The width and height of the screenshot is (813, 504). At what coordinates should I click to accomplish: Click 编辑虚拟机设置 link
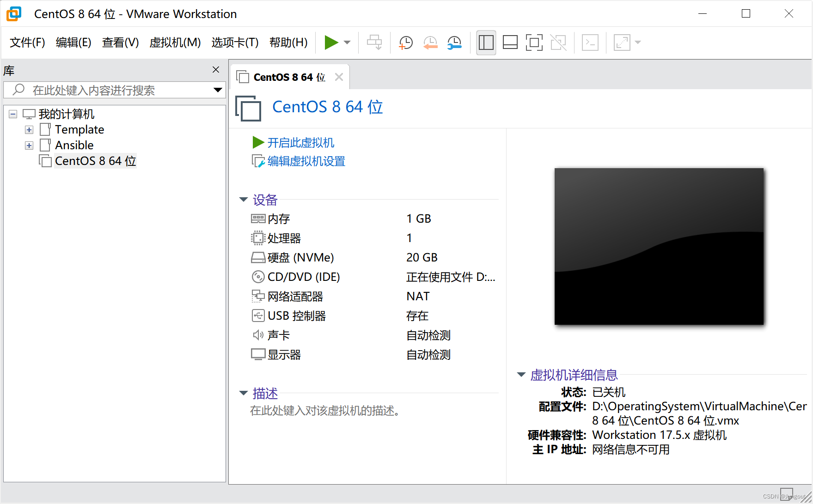tap(306, 161)
